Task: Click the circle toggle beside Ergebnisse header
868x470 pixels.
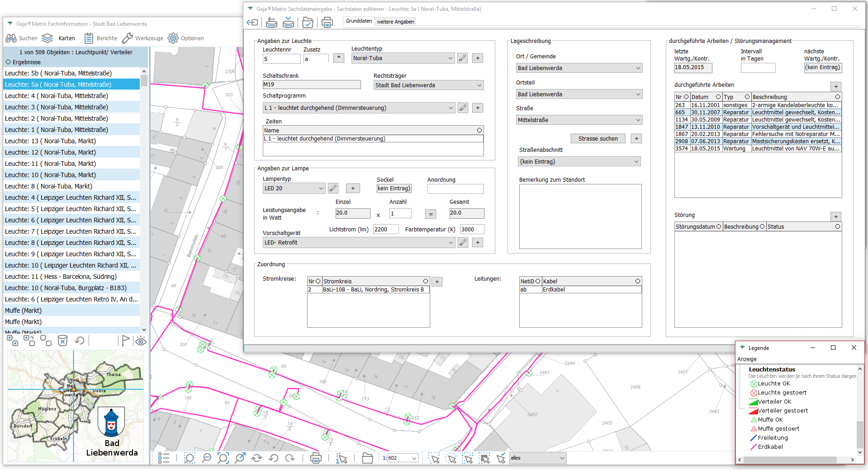Action: click(8, 62)
